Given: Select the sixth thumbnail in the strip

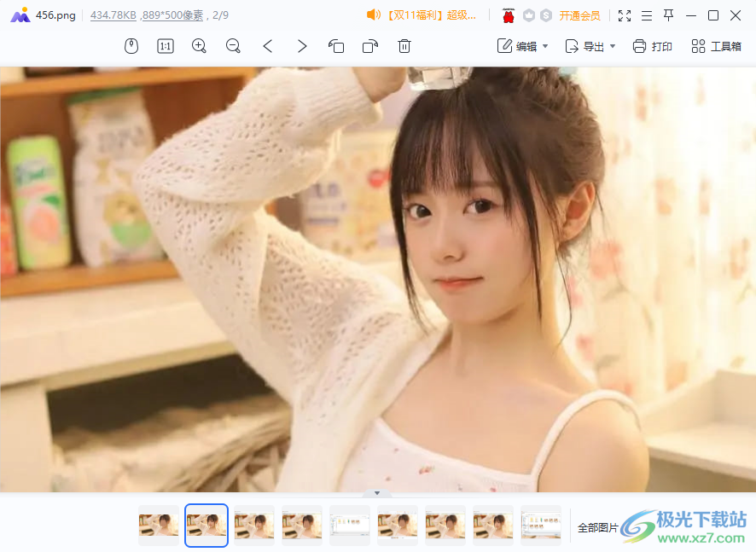Looking at the screenshot, I should click(x=398, y=526).
